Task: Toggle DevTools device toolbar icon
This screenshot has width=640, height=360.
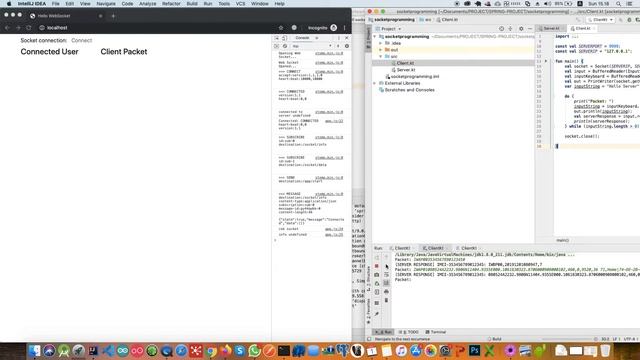Action: (x=284, y=38)
